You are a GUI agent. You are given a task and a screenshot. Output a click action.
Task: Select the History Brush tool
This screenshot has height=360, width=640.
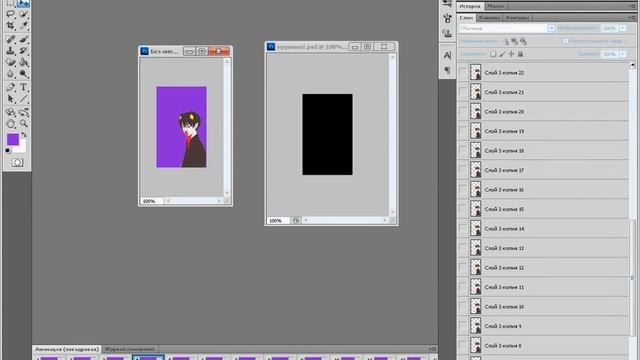(x=23, y=51)
